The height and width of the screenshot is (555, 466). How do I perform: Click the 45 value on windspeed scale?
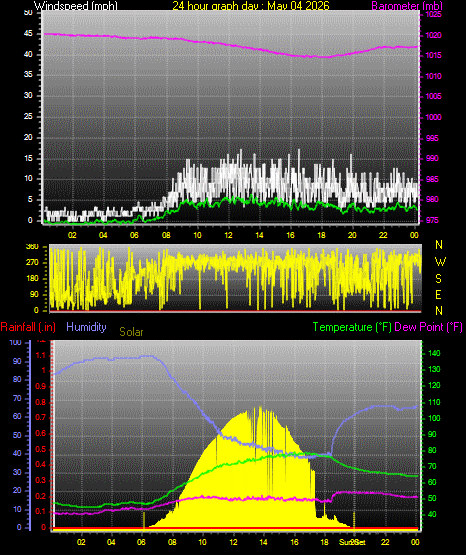tap(28, 34)
